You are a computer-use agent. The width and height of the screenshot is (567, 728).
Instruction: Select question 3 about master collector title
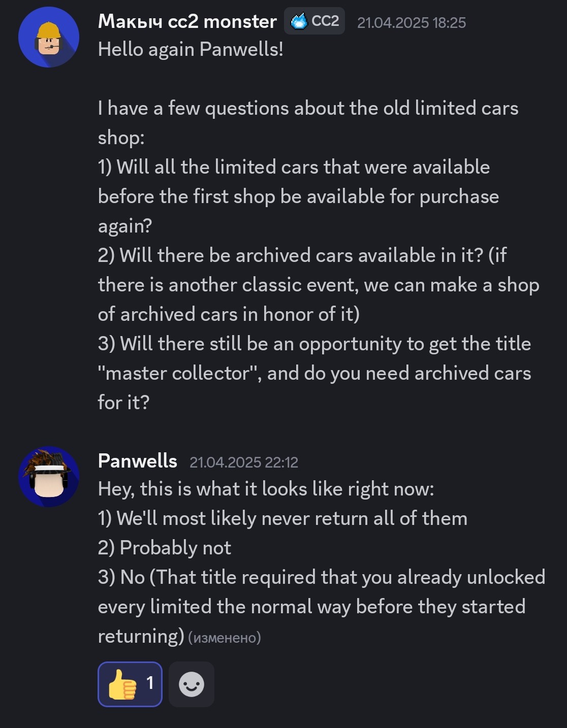[x=314, y=373]
